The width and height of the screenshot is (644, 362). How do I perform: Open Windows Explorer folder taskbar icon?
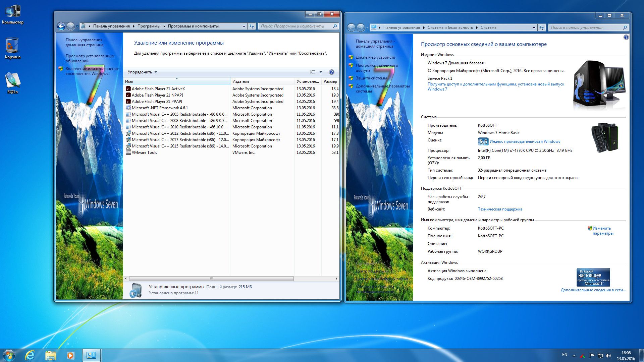(50, 355)
